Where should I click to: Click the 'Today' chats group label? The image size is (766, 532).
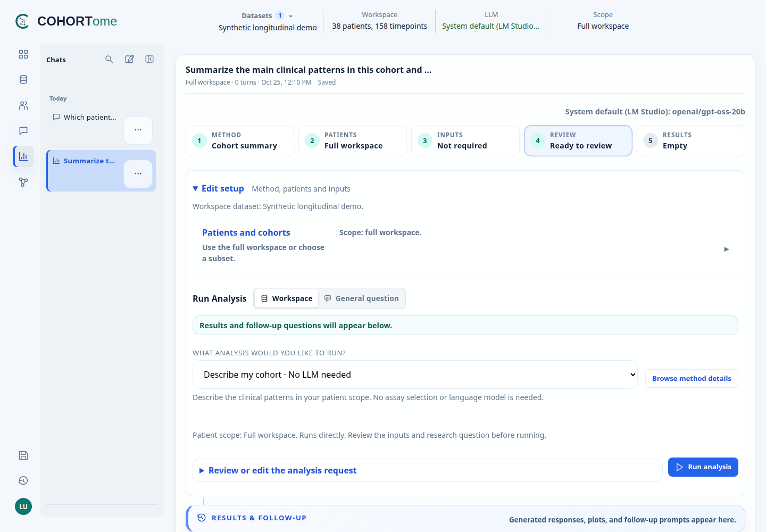(58, 98)
